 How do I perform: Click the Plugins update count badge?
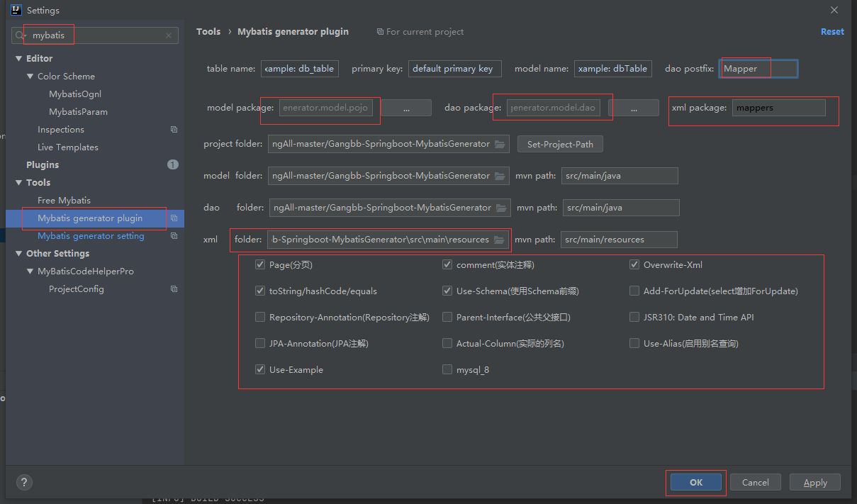point(173,164)
